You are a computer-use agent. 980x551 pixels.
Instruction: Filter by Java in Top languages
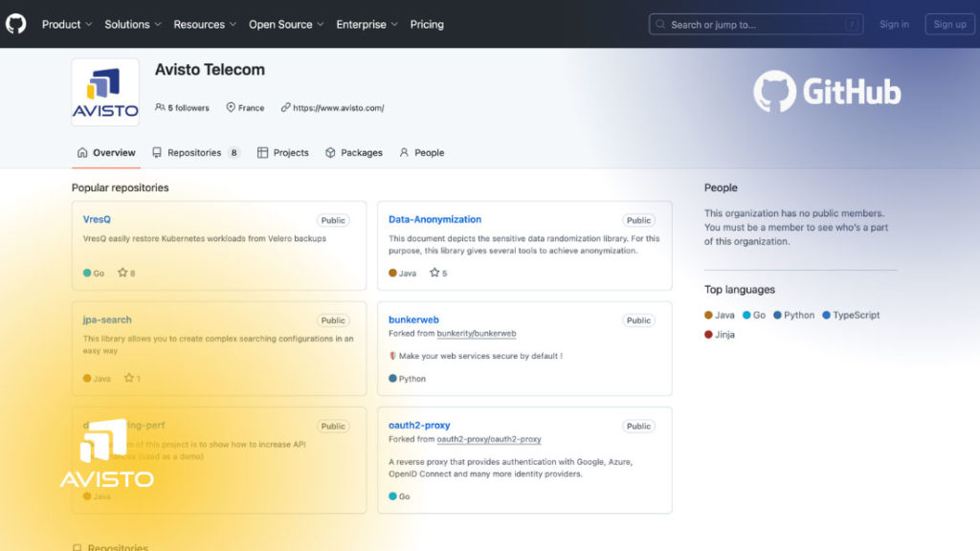[720, 315]
